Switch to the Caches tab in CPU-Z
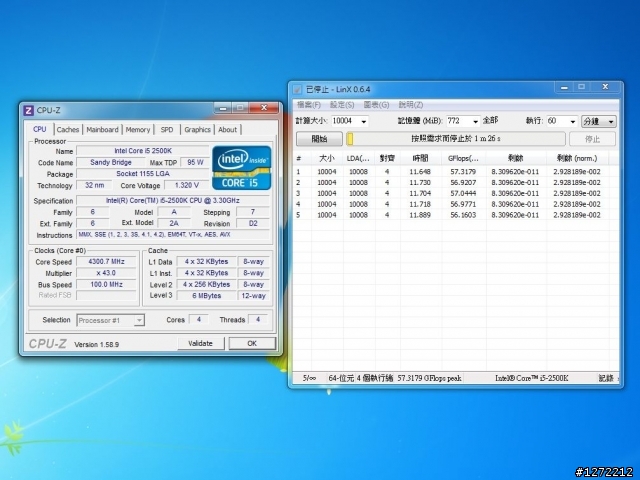The width and height of the screenshot is (640, 480). [x=68, y=129]
